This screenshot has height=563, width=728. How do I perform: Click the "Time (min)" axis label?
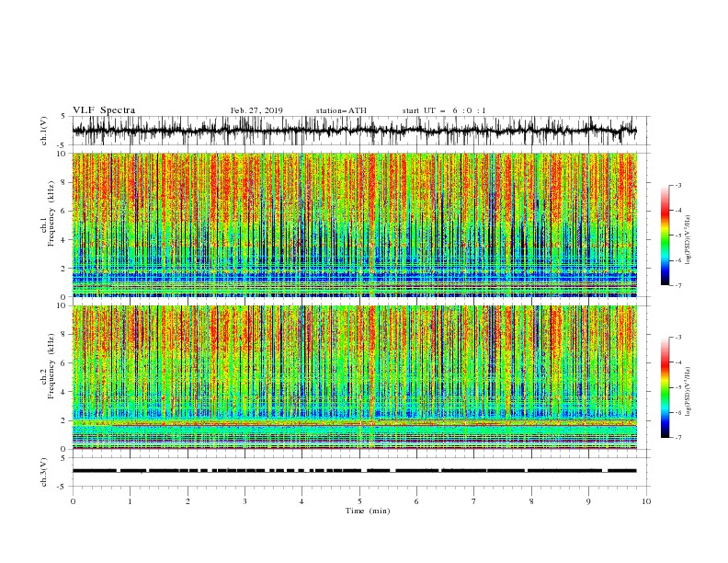(368, 511)
